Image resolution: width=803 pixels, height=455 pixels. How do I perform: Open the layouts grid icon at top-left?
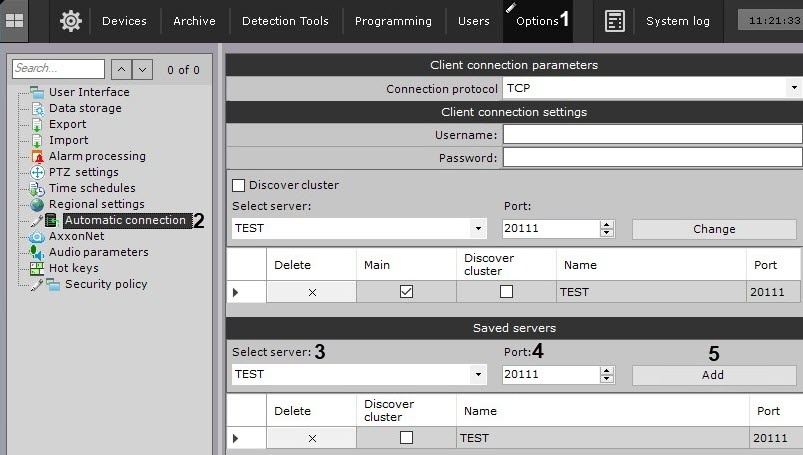click(16, 20)
